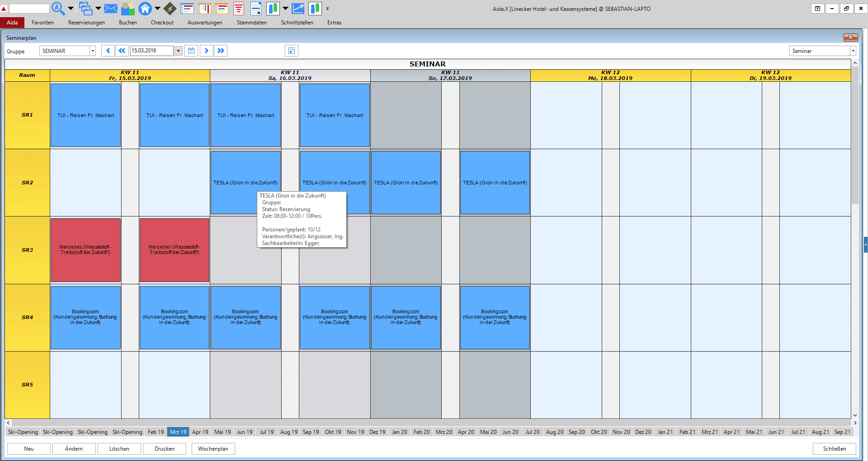Open the rising chart statistics icon
Image resolution: width=868 pixels, height=461 pixels.
(298, 8)
